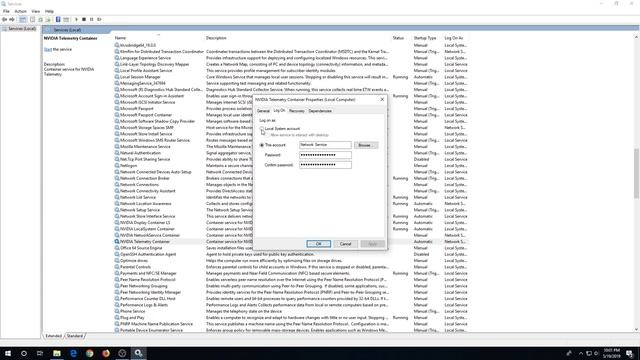Open the Windows Start menu

pyautogui.click(x=8, y=353)
